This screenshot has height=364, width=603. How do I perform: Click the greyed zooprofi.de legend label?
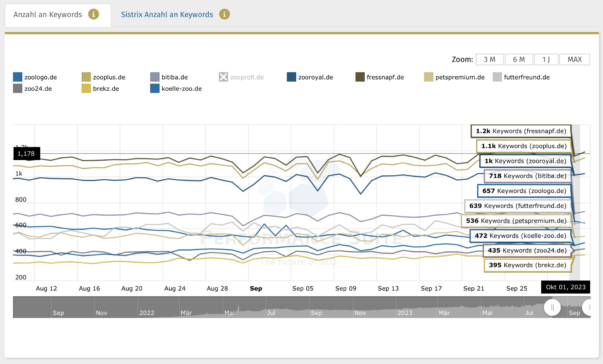247,77
